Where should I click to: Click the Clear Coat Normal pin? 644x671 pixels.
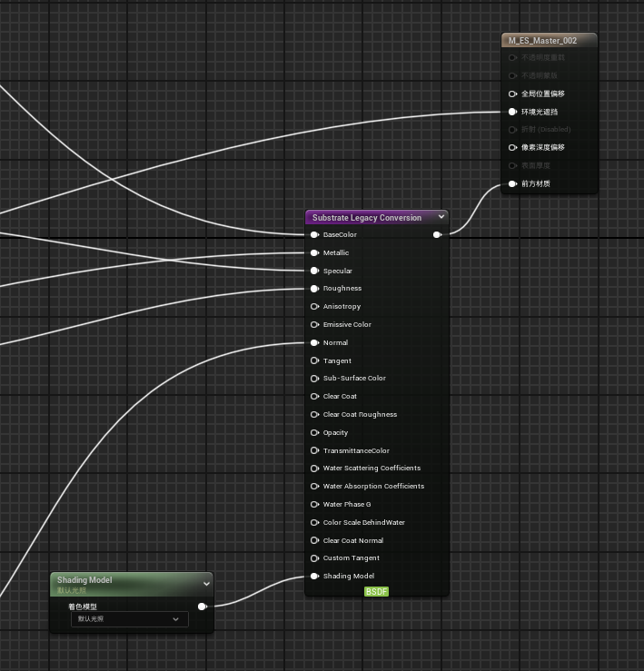tap(314, 540)
